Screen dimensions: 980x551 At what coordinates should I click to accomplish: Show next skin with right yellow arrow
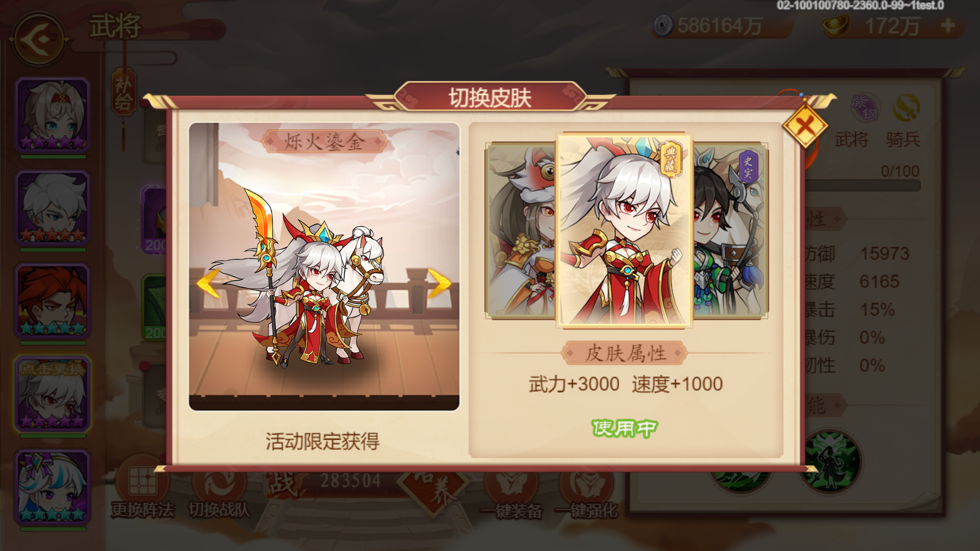pyautogui.click(x=439, y=283)
